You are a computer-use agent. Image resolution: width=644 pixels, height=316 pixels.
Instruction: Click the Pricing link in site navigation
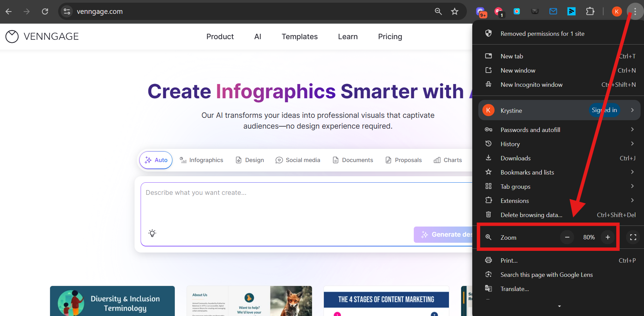[x=390, y=36]
